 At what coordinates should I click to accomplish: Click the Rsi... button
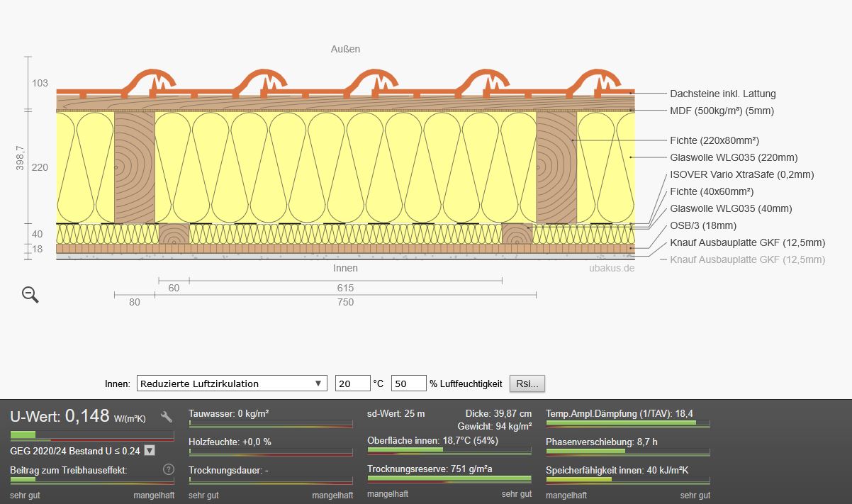[527, 383]
